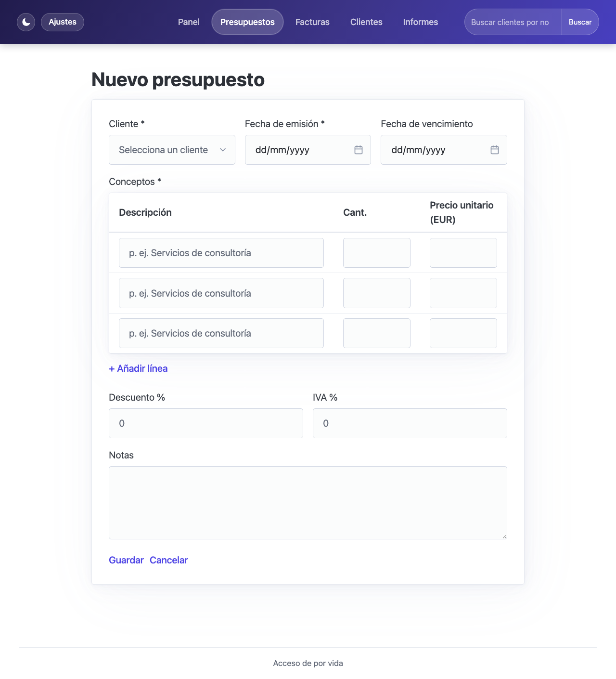
Task: Click the Conceptos * label
Action: tap(135, 182)
